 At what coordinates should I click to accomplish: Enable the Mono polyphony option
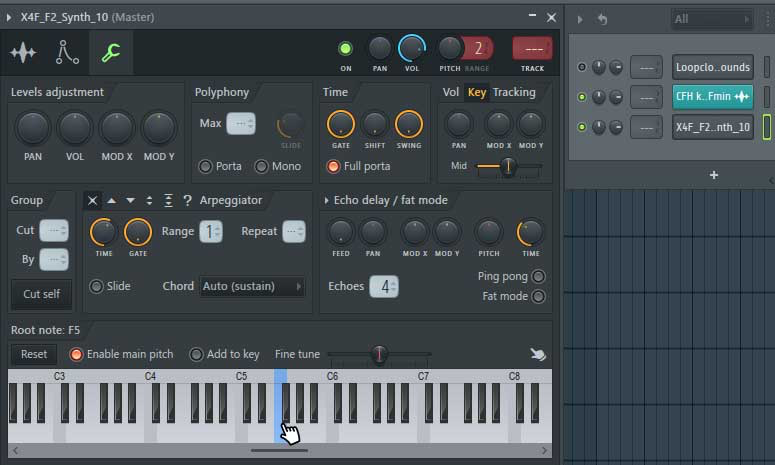(x=262, y=166)
